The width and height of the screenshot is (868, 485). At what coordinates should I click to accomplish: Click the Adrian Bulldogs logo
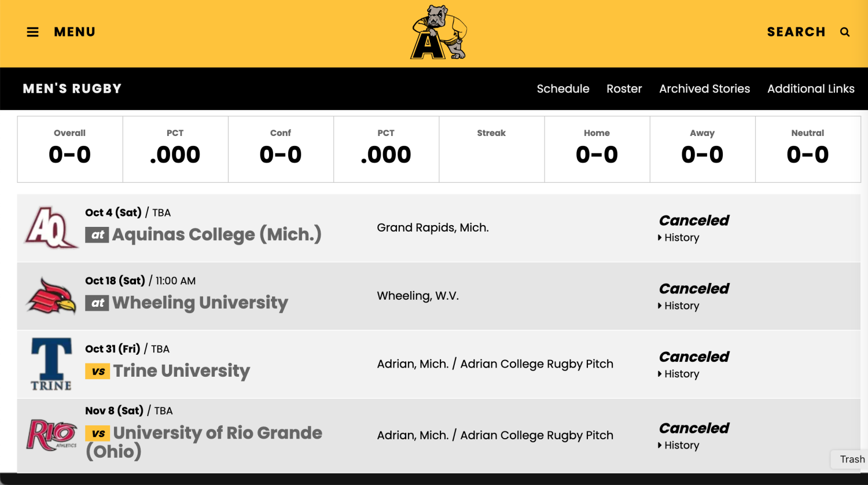[439, 33]
